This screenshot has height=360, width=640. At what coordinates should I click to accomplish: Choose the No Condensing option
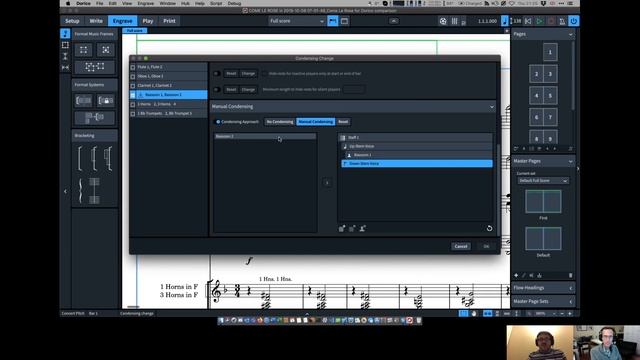click(x=280, y=122)
